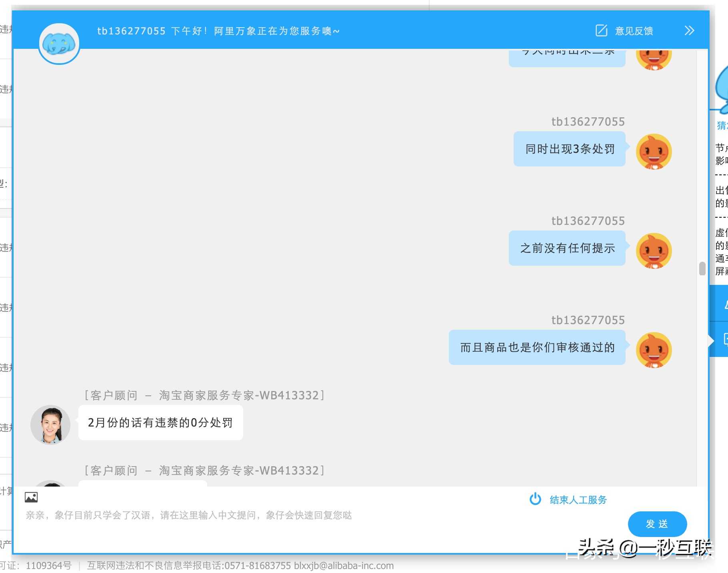Select the 虚假 suggested question in the sidebar
Viewport: 728px width, 573px height.
pos(720,232)
